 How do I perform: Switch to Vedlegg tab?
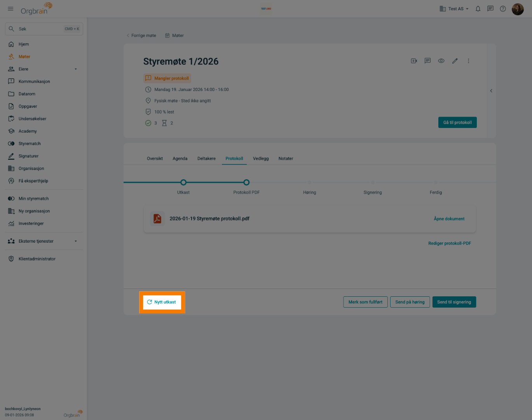coord(261,159)
